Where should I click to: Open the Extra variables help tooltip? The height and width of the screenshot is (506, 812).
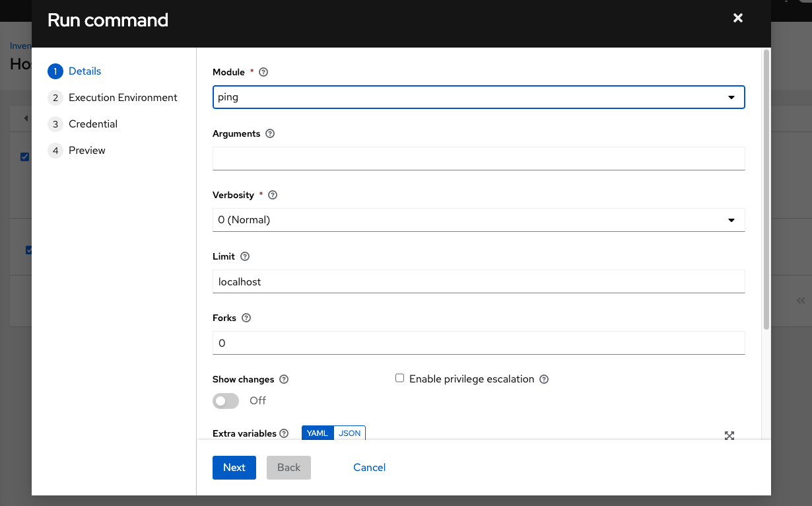(284, 433)
